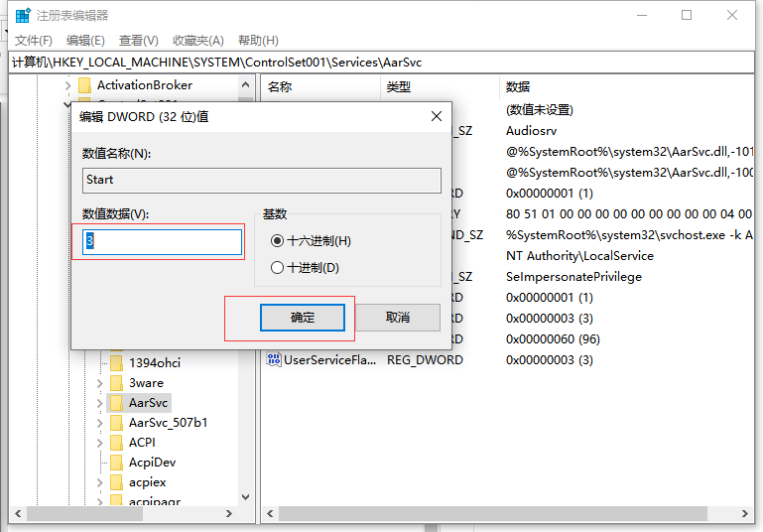
Task: Click the 数值名称 Start name field
Action: [262, 180]
